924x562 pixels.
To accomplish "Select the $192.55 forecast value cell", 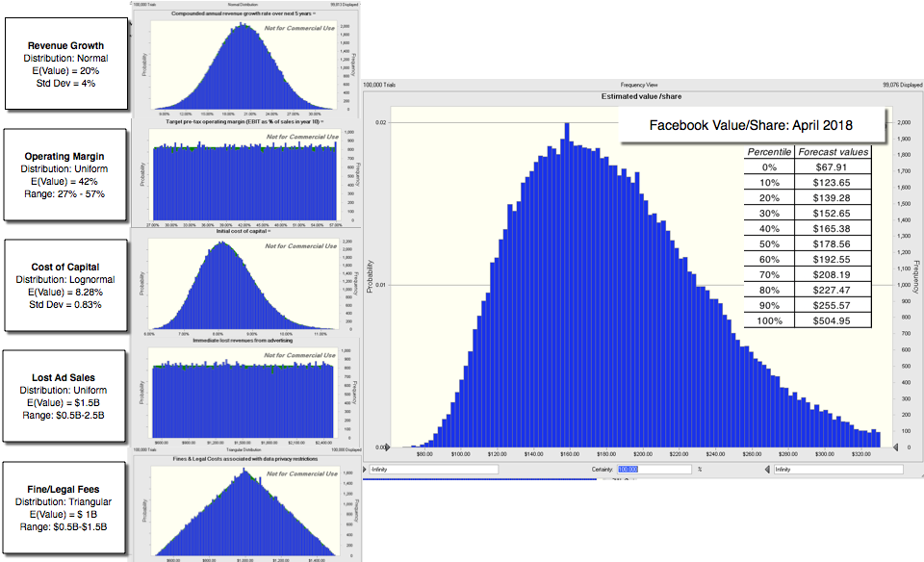I will [833, 259].
